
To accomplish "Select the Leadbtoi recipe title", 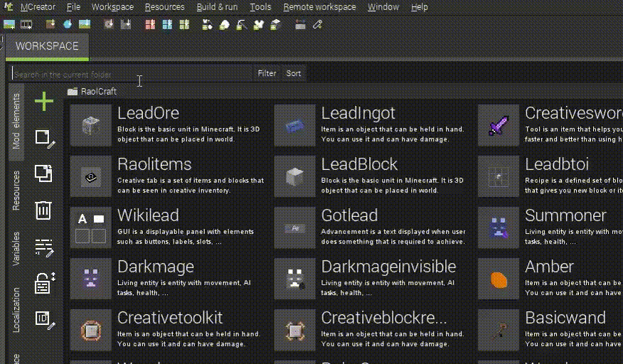I will coord(557,164).
